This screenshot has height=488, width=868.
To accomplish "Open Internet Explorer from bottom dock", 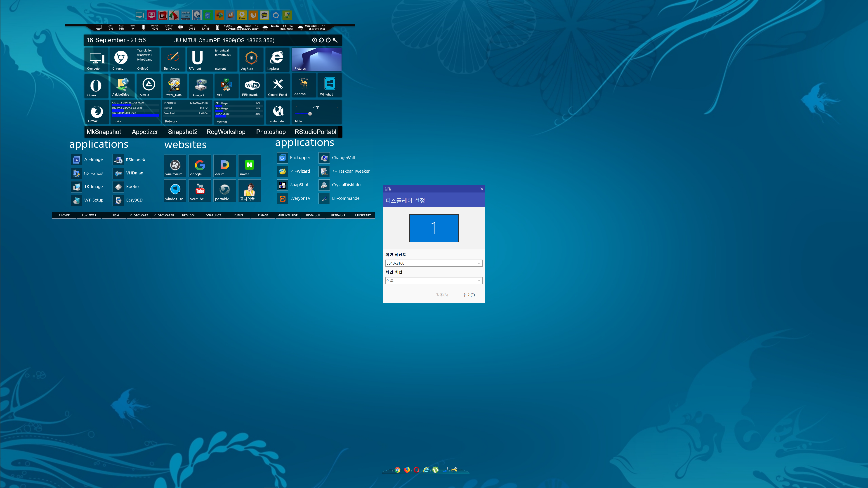I will (426, 470).
